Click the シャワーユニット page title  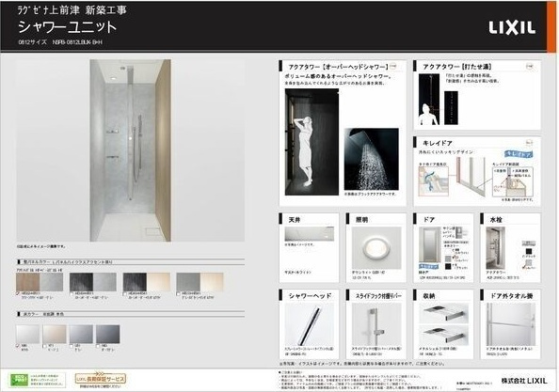coord(67,27)
